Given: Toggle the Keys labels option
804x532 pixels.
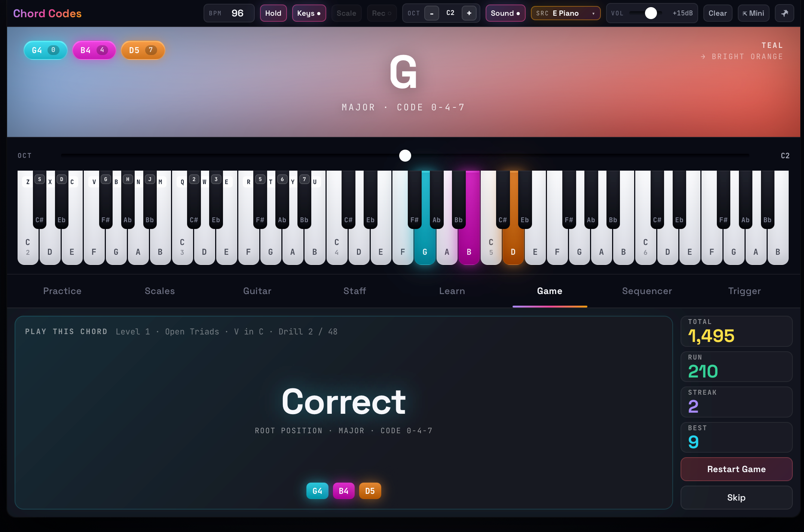Looking at the screenshot, I should pyautogui.click(x=309, y=13).
